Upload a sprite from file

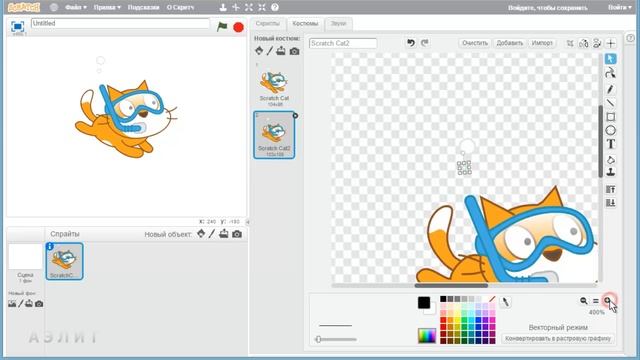tap(223, 233)
